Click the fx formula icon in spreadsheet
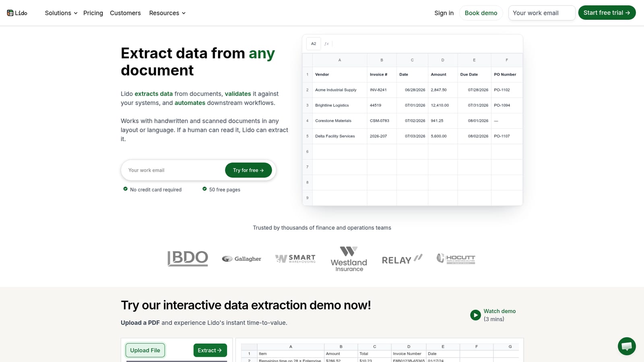This screenshot has width=644, height=362. coord(326,44)
